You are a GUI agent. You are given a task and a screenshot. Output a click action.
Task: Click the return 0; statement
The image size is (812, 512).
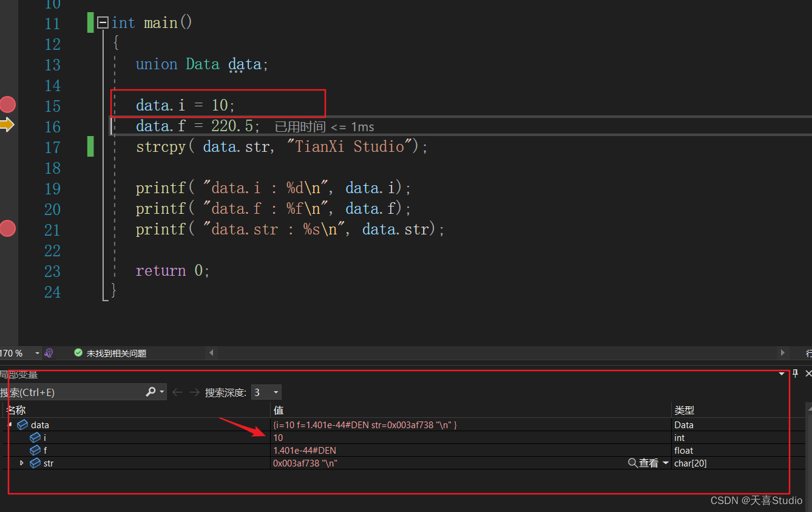173,270
